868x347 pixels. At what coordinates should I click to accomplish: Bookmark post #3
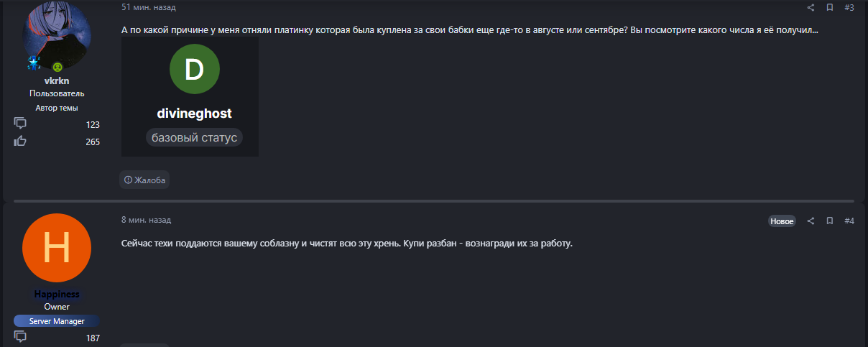coord(829,8)
